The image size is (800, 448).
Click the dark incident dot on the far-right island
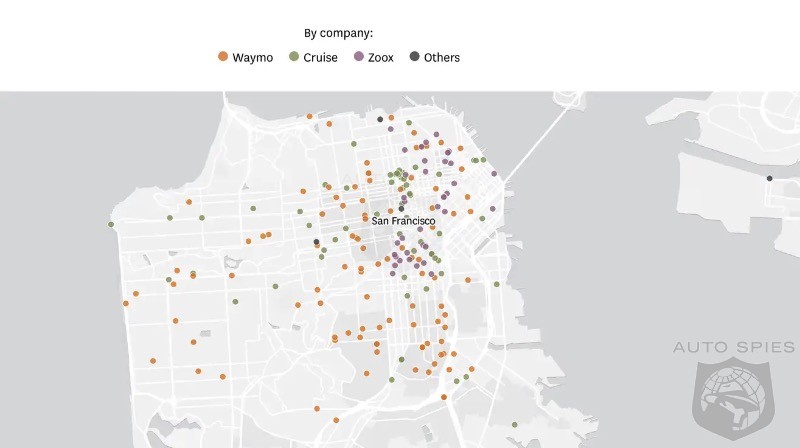(769, 179)
